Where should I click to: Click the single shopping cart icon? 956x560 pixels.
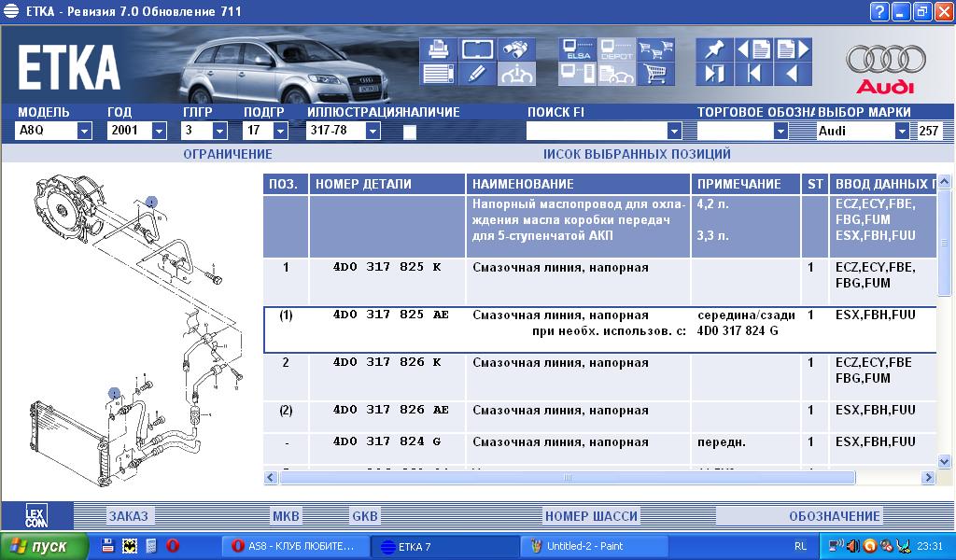pos(656,73)
